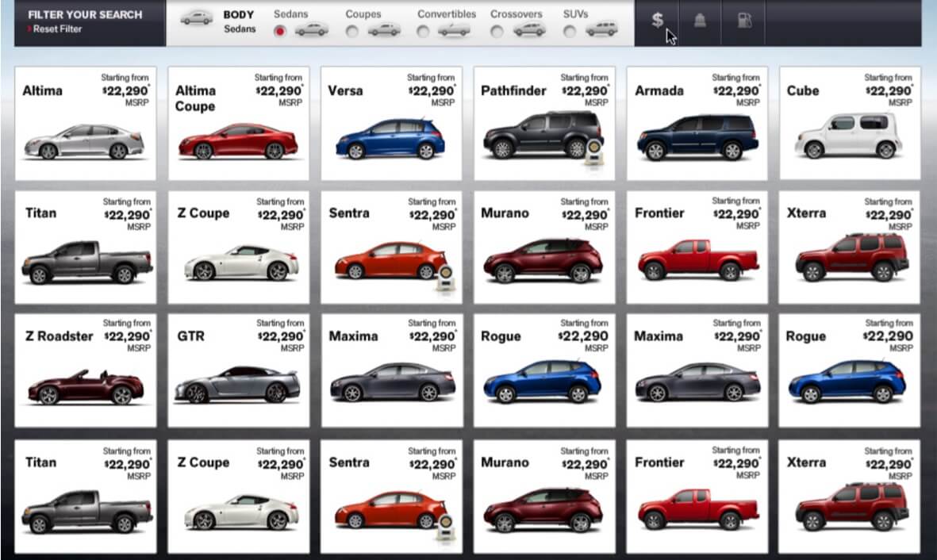Open the price filter dollar icon
The height and width of the screenshot is (560, 937).
[x=657, y=21]
